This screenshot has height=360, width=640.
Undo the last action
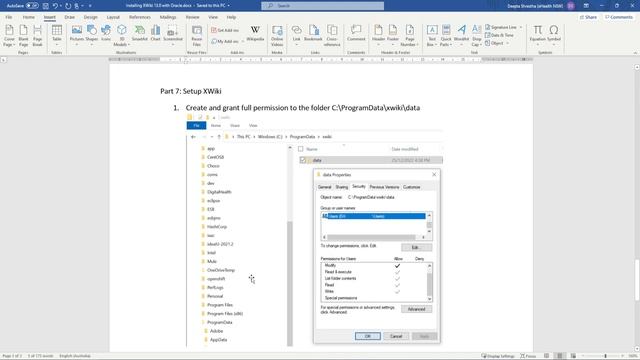pyautogui.click(x=55, y=6)
